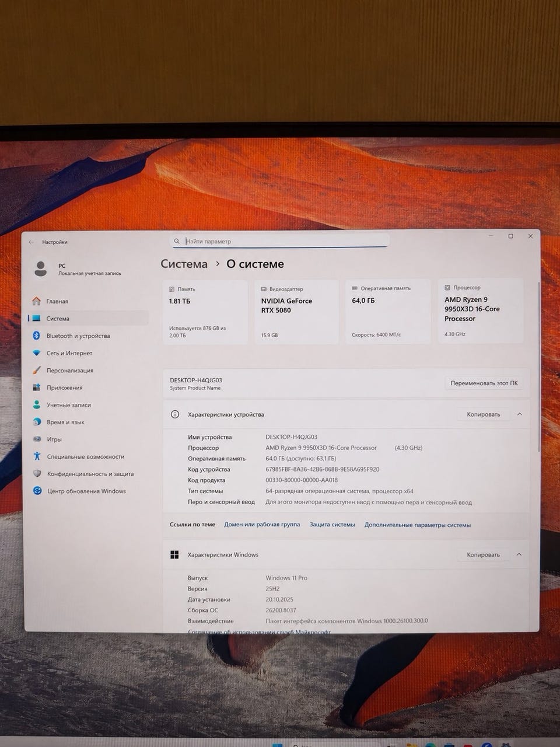This screenshot has width=560, height=747.
Task: Open Главная via its house icon
Action: [36, 301]
